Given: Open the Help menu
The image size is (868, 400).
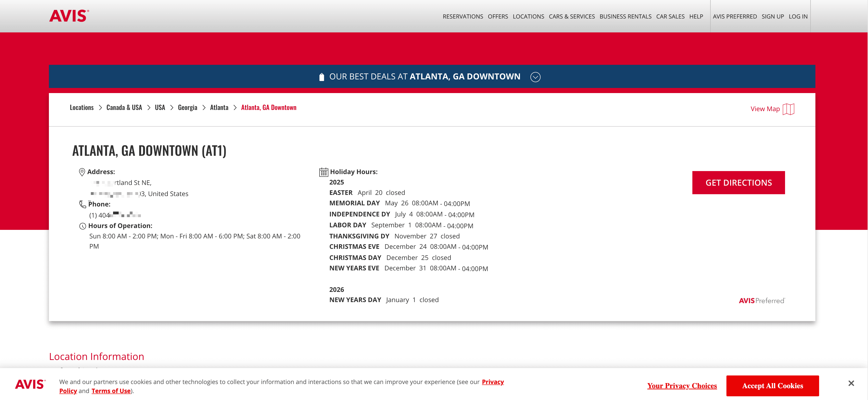Looking at the screenshot, I should coord(696,16).
